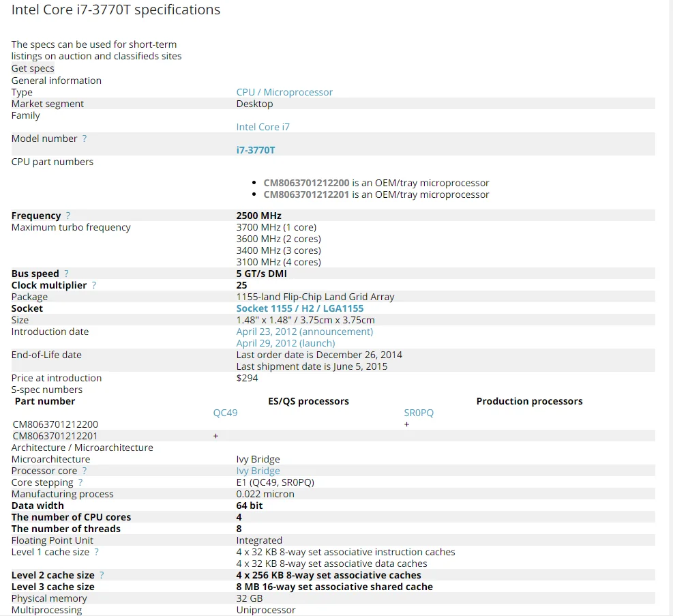
Task: Click the 32 GB physical memory value
Action: [250, 598]
